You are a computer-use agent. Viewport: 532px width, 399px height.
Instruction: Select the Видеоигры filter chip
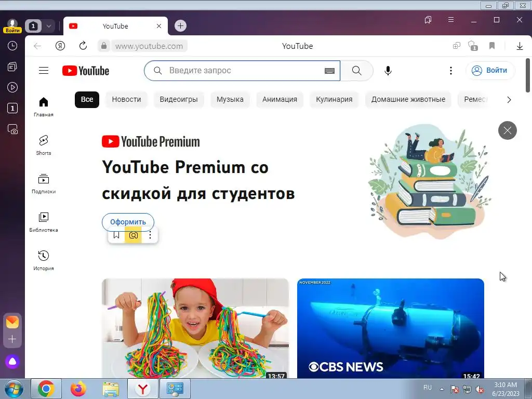(x=179, y=99)
